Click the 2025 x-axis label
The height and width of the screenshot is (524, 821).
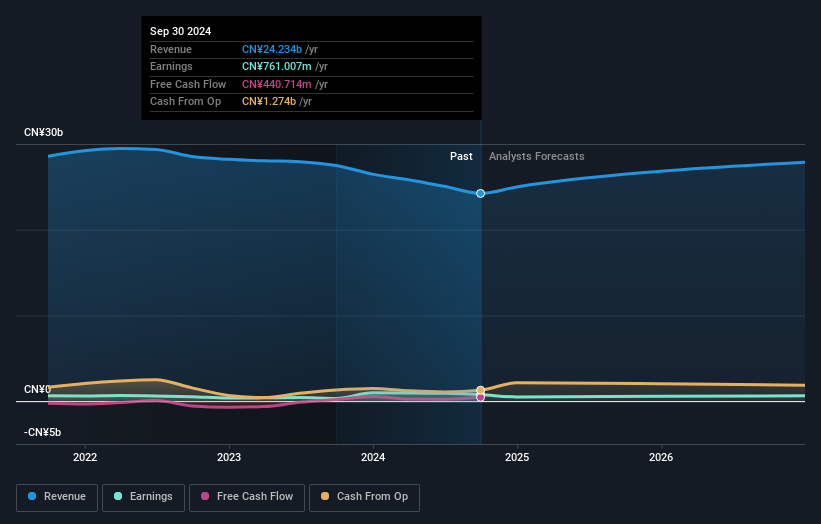coord(517,458)
